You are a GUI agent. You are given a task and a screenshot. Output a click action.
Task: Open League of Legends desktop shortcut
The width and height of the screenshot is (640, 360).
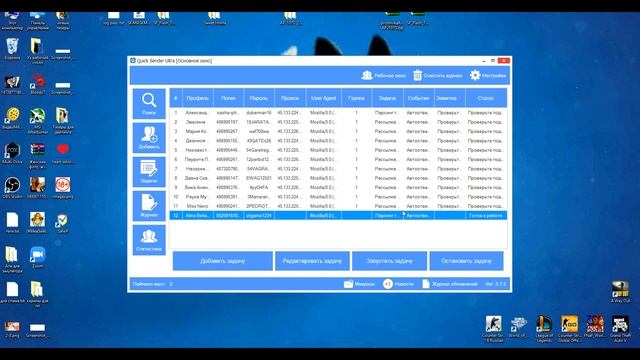click(544, 329)
